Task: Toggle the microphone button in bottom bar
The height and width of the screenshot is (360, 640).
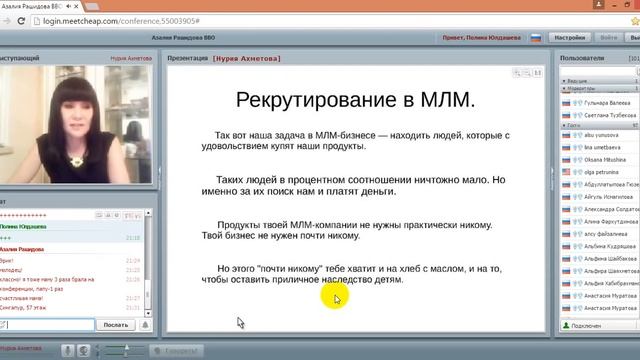Action: click(68, 351)
